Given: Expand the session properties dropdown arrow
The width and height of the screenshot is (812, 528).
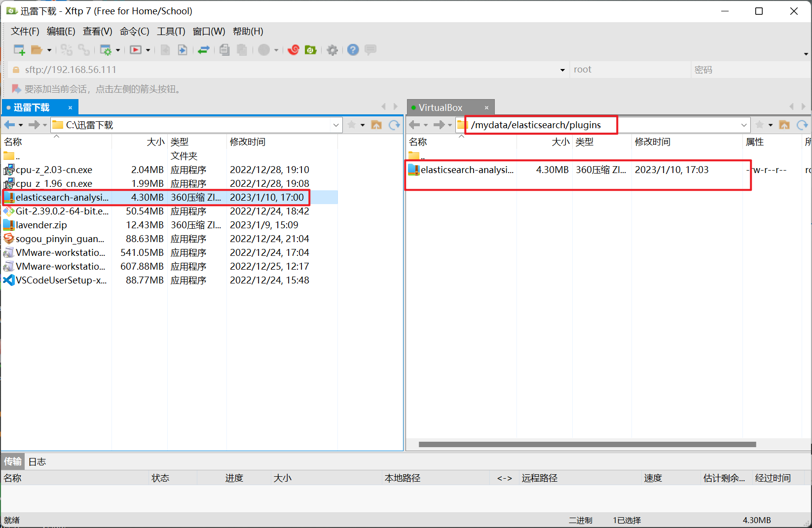Looking at the screenshot, I should pyautogui.click(x=117, y=50).
